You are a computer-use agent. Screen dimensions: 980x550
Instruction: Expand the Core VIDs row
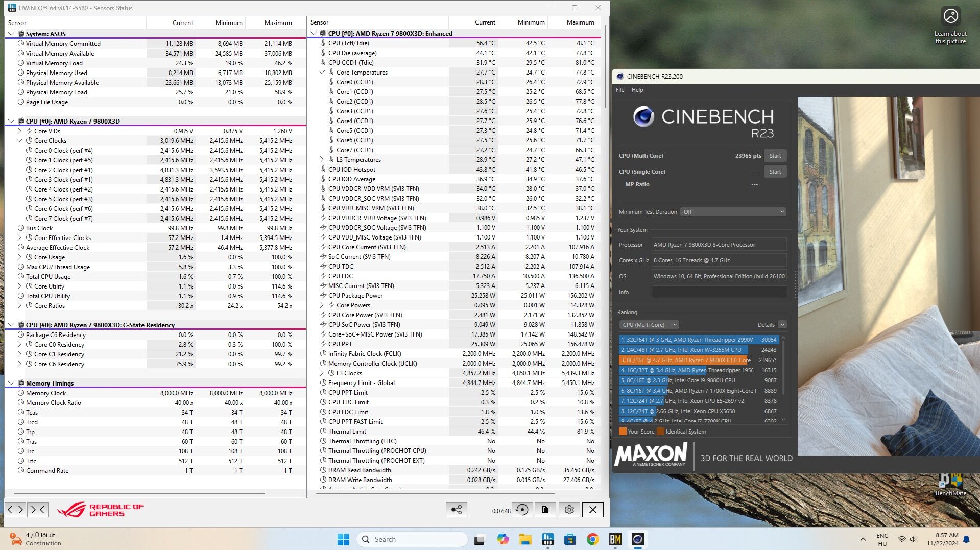19,131
